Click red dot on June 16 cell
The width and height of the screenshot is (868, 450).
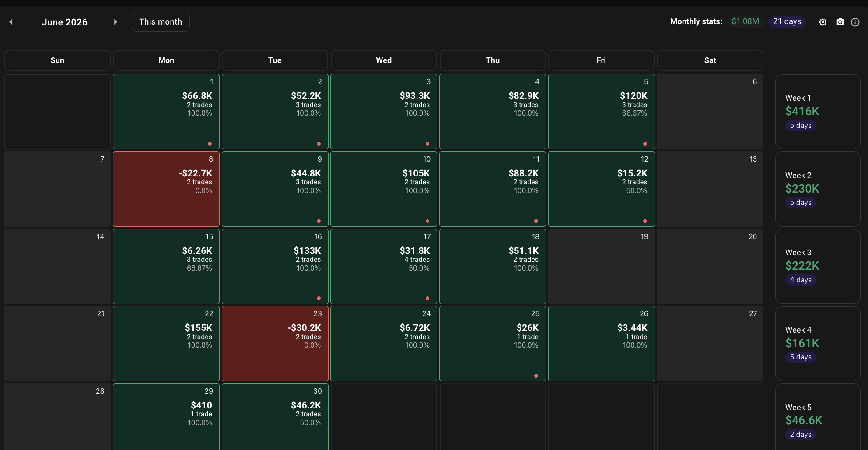pos(318,298)
